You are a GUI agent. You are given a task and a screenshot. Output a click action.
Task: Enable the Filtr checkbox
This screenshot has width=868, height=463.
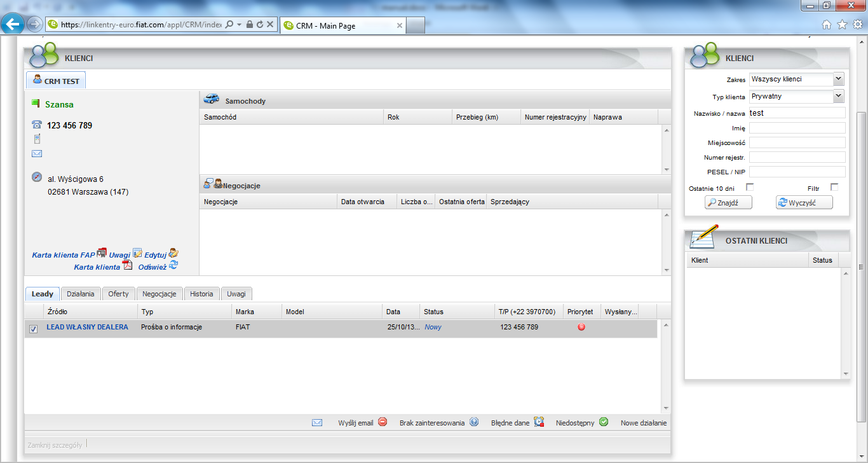834,187
